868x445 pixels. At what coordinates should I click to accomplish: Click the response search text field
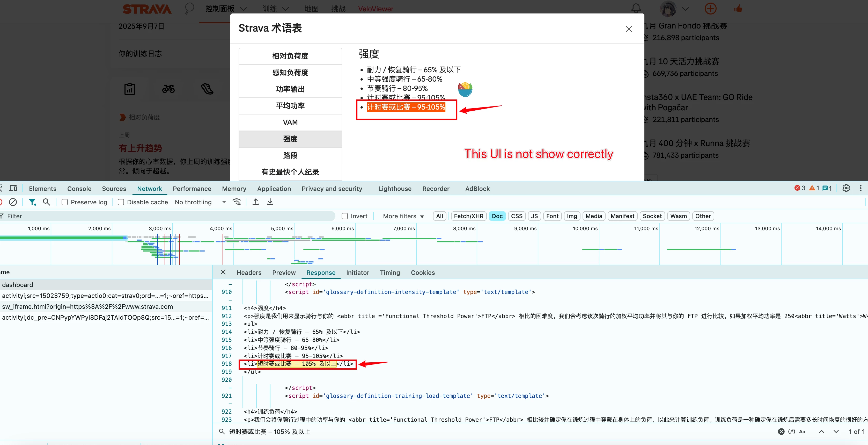pos(499,432)
